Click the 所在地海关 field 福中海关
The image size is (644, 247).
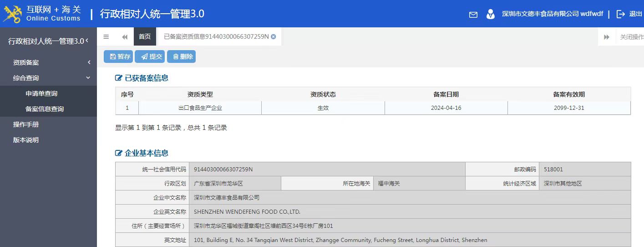(x=419, y=184)
